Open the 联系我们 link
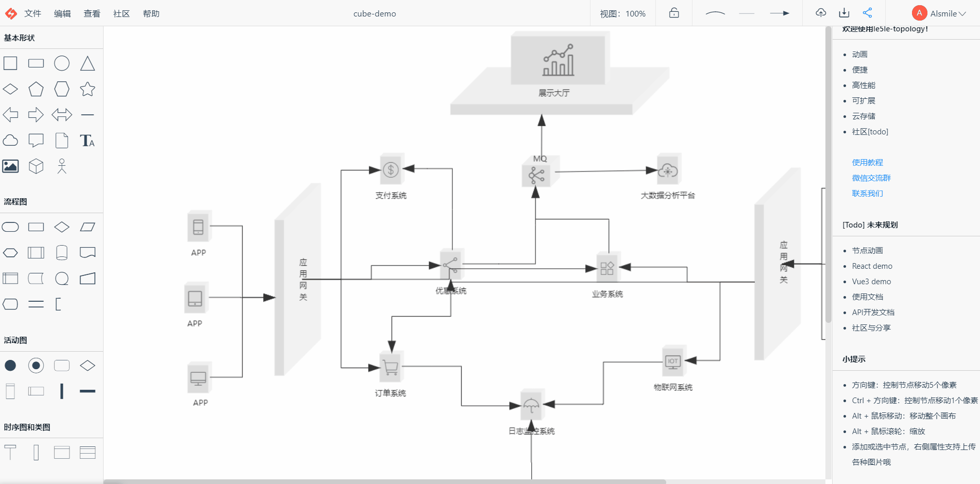980x484 pixels. (867, 193)
